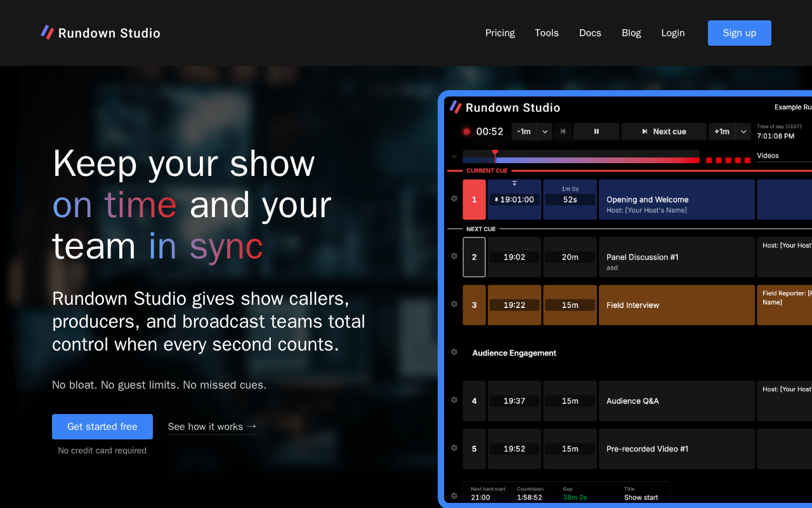Click the Next cue button

point(664,131)
